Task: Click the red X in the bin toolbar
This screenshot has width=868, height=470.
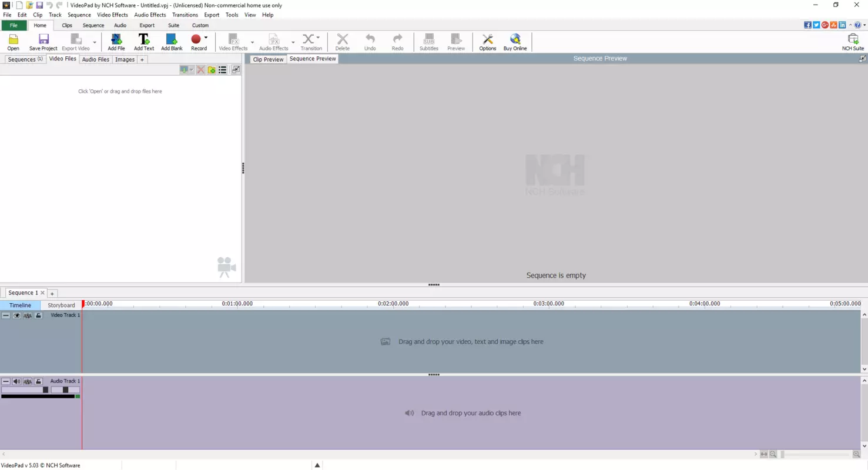Action: tap(200, 70)
